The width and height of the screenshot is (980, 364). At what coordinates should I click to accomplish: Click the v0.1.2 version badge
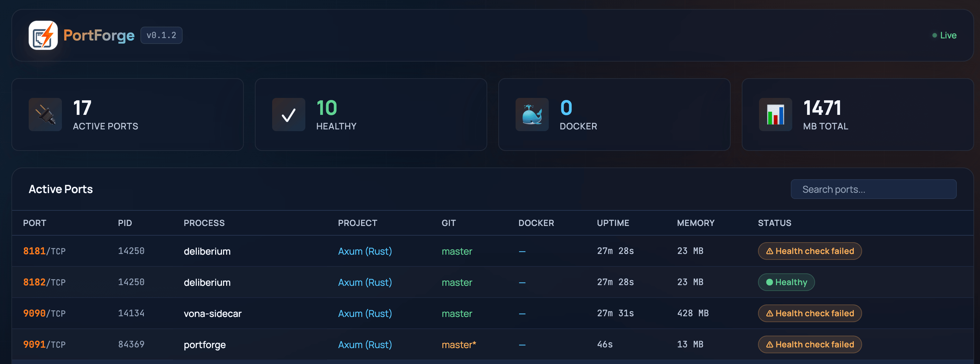(161, 35)
